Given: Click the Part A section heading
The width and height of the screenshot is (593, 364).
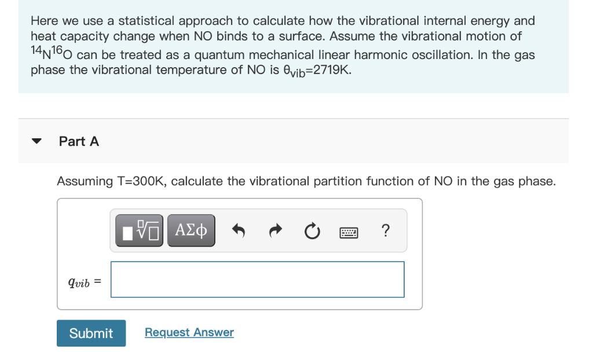Looking at the screenshot, I should (x=79, y=141).
